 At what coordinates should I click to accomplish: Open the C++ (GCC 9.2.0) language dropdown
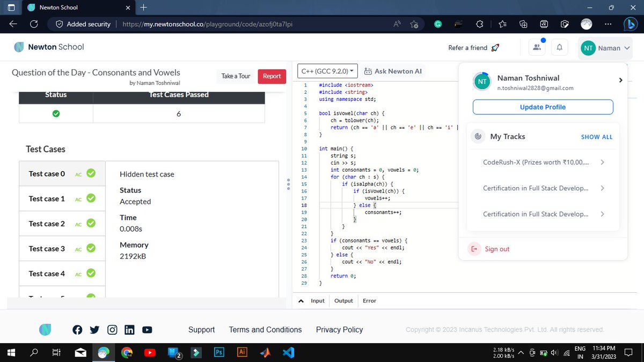pos(327,71)
